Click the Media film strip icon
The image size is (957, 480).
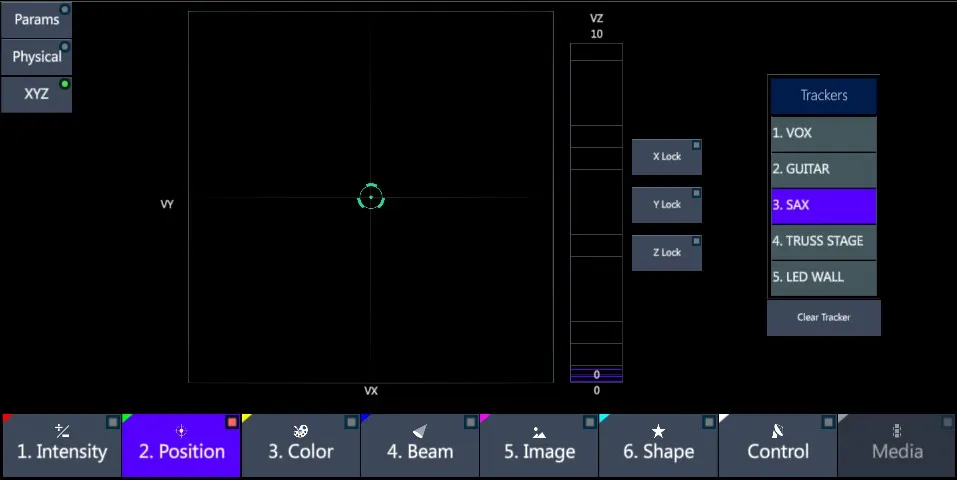click(x=897, y=431)
